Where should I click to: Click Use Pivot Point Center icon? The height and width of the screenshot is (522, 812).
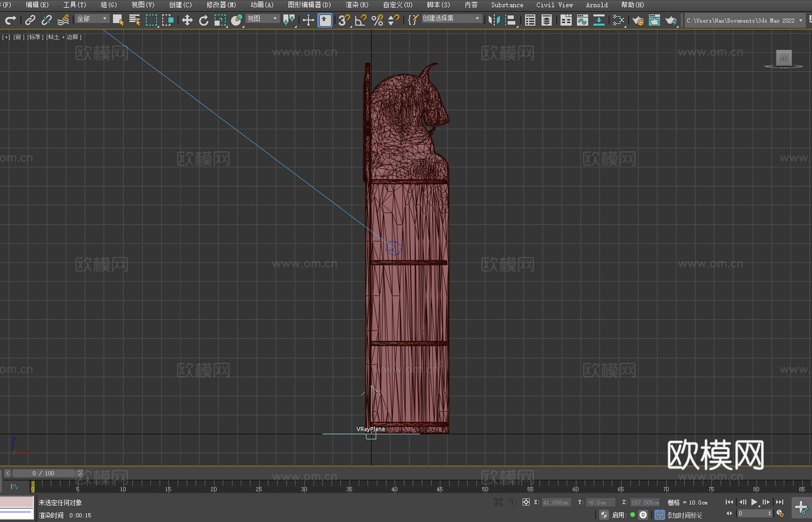[x=289, y=20]
